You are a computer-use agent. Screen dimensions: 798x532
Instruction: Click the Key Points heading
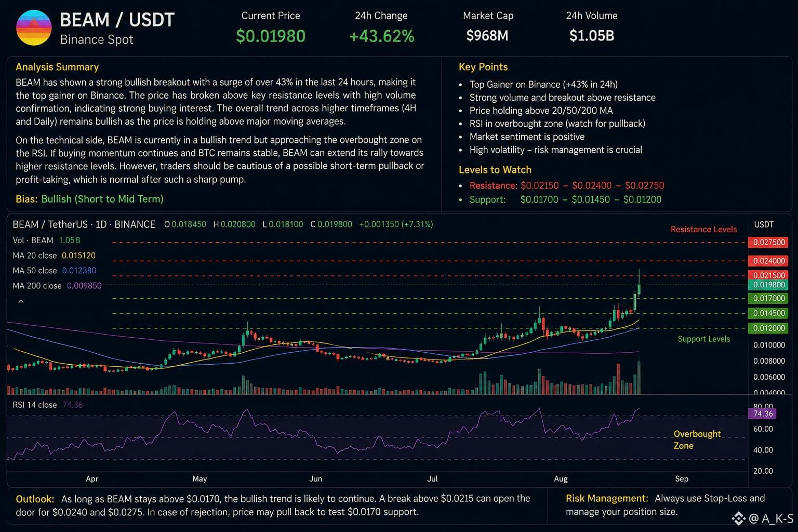coord(483,67)
